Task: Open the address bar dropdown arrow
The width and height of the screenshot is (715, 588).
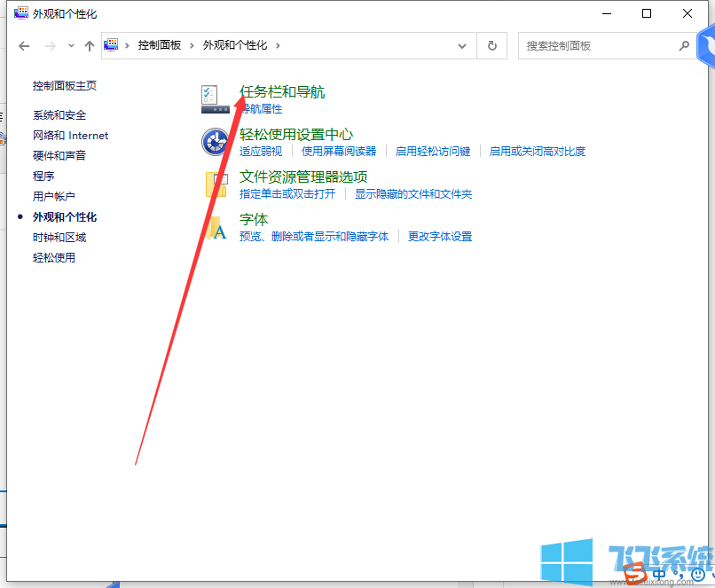Action: 461,45
